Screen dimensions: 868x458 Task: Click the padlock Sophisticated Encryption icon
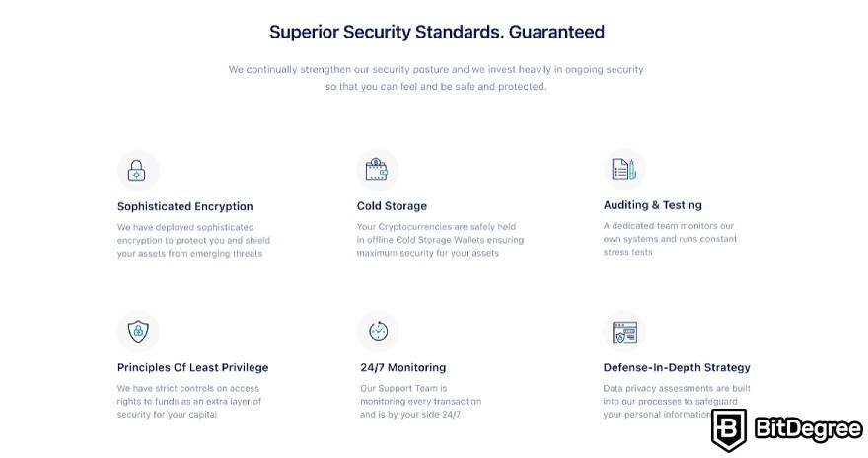click(137, 170)
